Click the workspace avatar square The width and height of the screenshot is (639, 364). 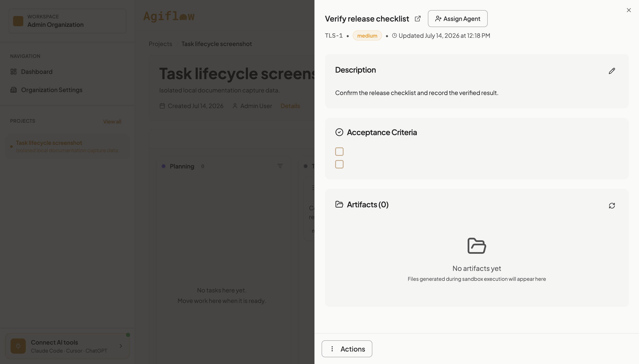[18, 21]
